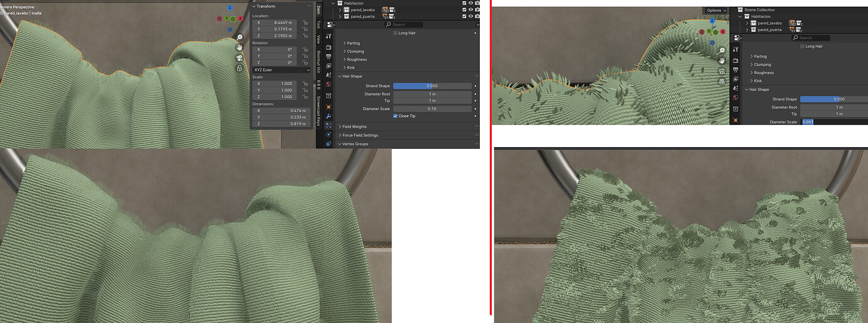Toggle Habitacion collection exclude checkbox in left outliner
The image size is (868, 323).
tap(464, 3)
